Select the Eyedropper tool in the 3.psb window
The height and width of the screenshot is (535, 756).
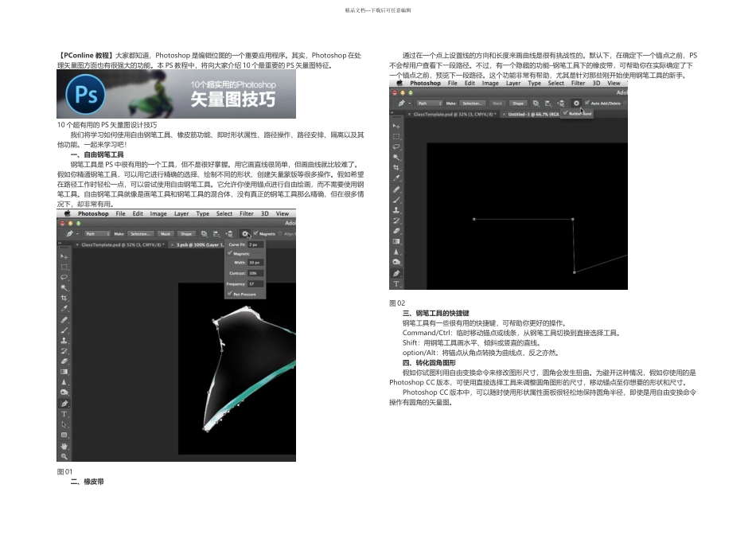[x=64, y=308]
